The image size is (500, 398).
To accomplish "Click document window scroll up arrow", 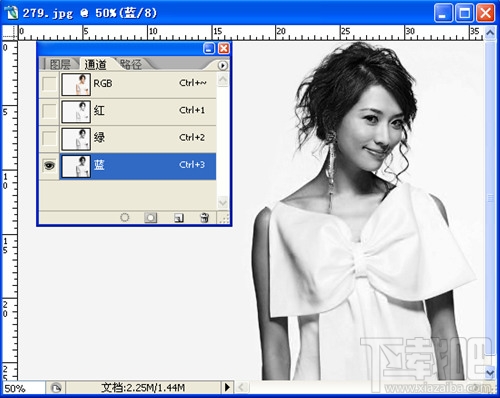I will (490, 33).
